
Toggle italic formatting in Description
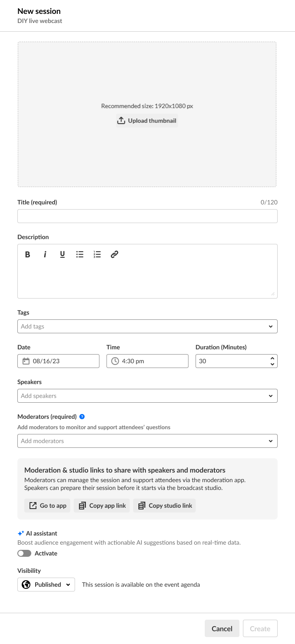tap(45, 255)
